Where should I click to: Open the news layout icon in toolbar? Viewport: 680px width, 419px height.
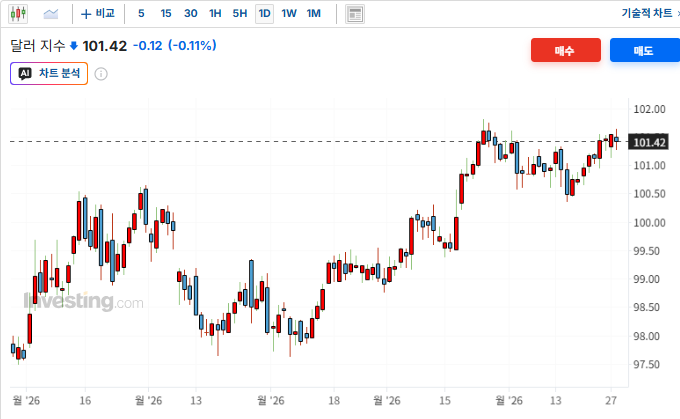point(355,14)
